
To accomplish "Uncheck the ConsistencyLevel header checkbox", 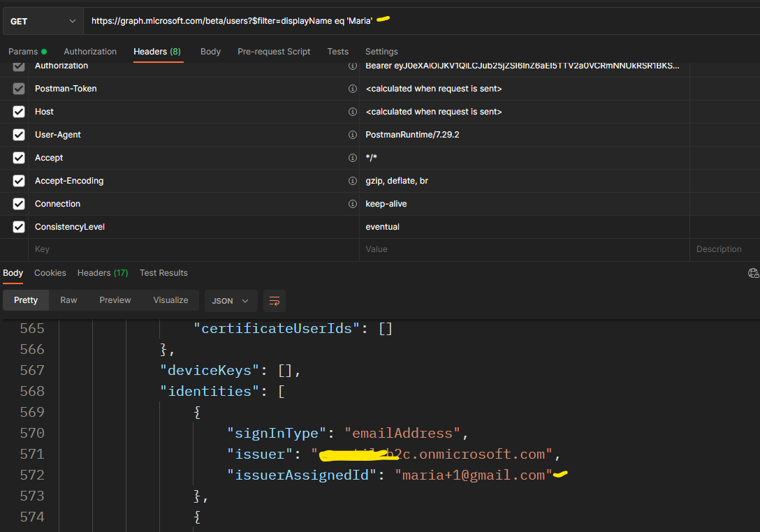I will (18, 226).
